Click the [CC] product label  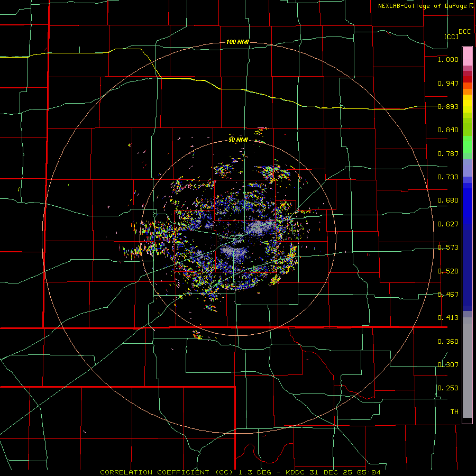point(452,36)
